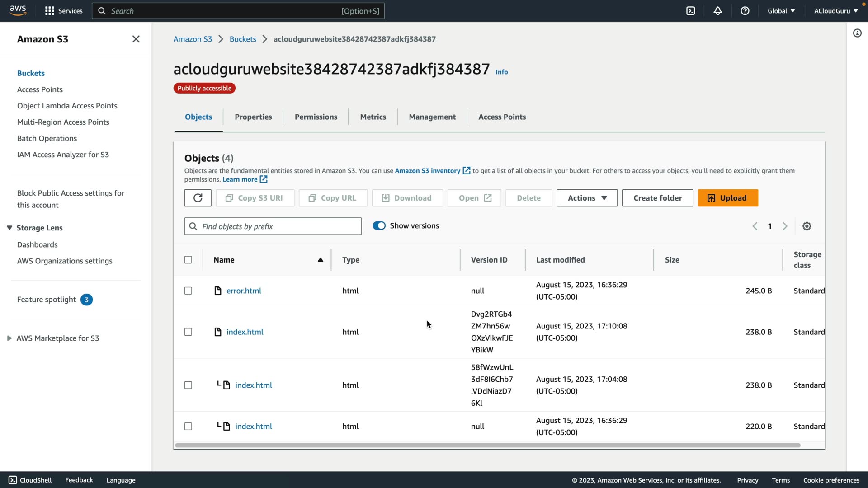Image resolution: width=868 pixels, height=488 pixels.
Task: Collapse the Storage Lens section
Action: click(9, 228)
